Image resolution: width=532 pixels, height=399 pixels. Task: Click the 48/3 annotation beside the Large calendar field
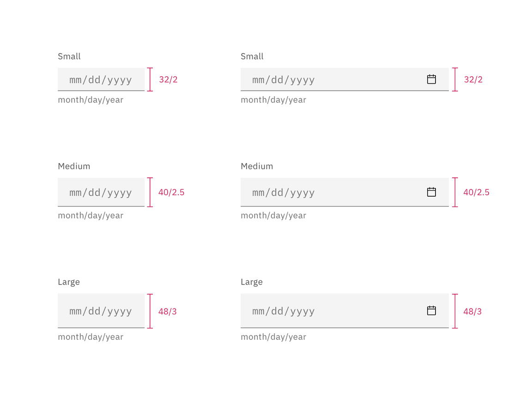pyautogui.click(x=472, y=311)
